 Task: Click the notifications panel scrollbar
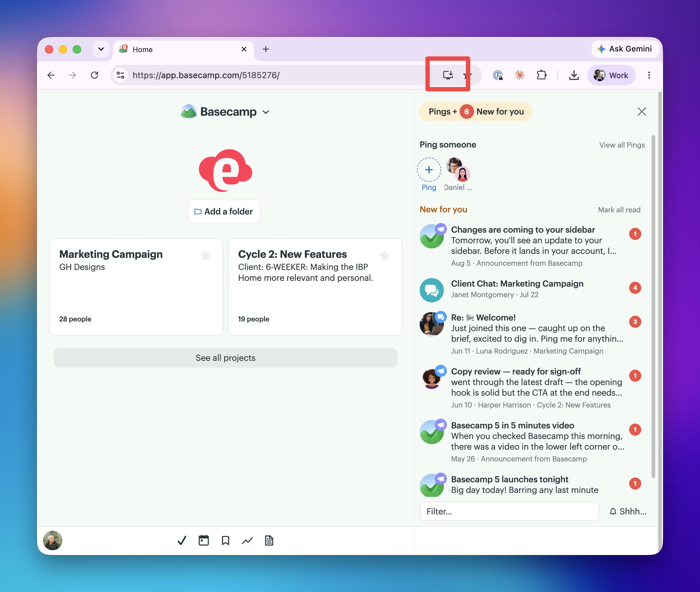[x=653, y=306]
